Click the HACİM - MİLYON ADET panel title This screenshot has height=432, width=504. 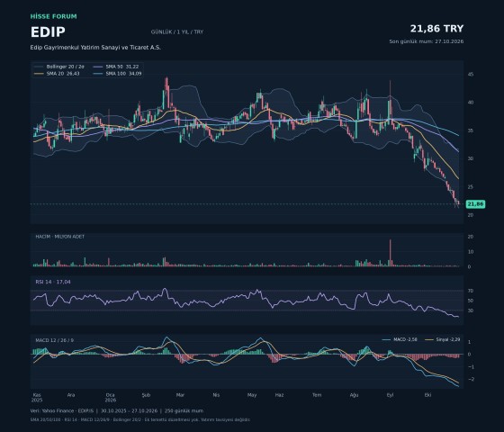tap(59, 237)
